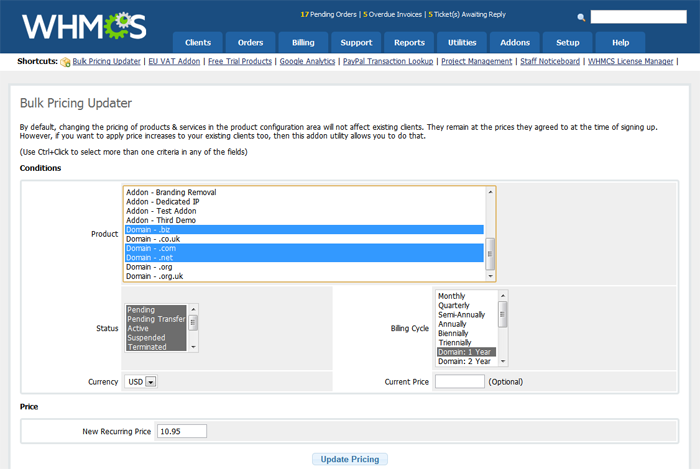
Task: Select Quarterly billing cycle
Action: (x=467, y=305)
